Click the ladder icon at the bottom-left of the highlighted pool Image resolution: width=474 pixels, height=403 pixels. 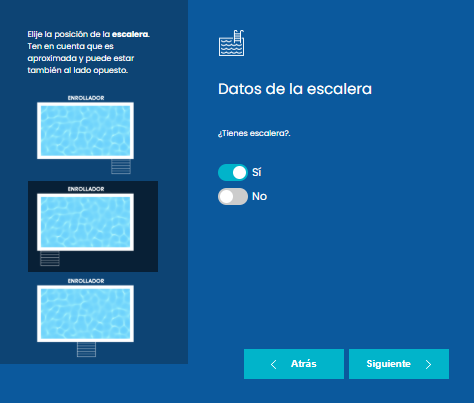coord(50,258)
